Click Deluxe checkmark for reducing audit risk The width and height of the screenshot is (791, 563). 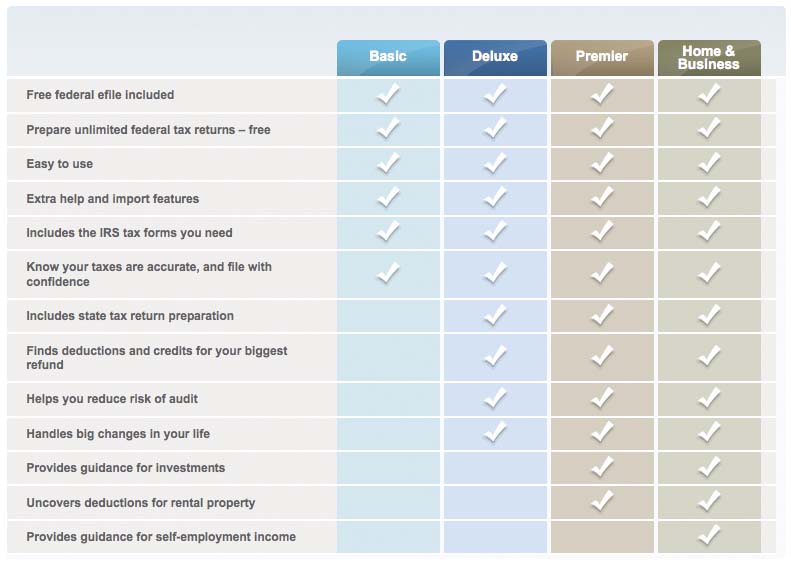(x=495, y=399)
